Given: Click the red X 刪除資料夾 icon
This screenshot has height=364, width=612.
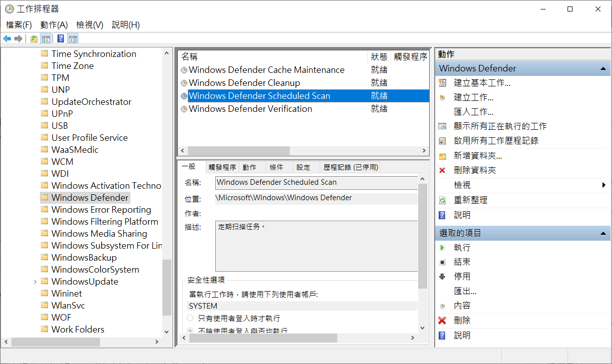Looking at the screenshot, I should point(442,170).
